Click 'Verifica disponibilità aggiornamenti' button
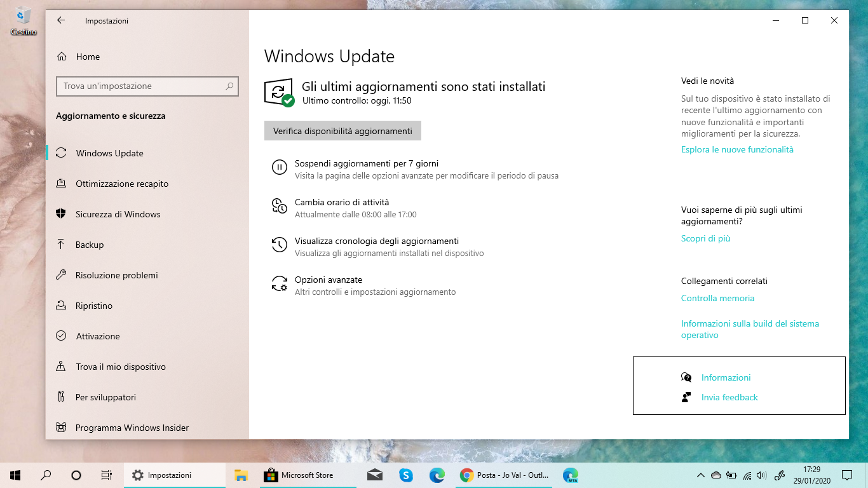 point(342,131)
